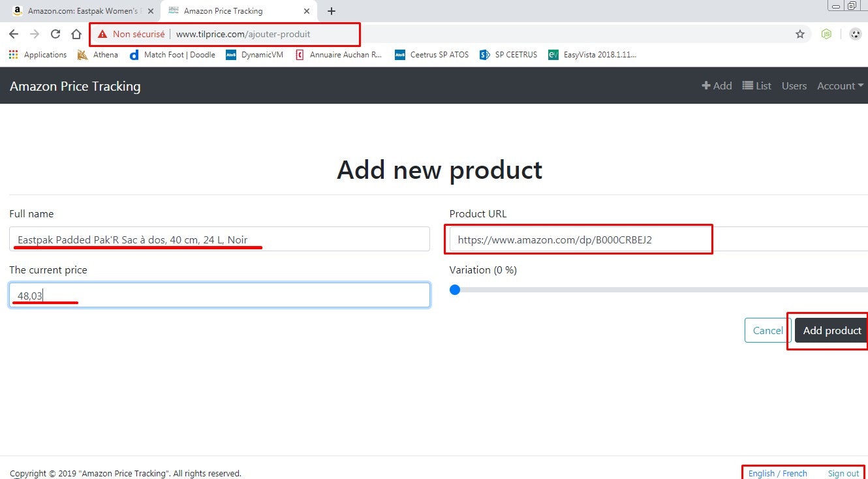
Task: Click the 'Product URL' label
Action: coord(478,213)
